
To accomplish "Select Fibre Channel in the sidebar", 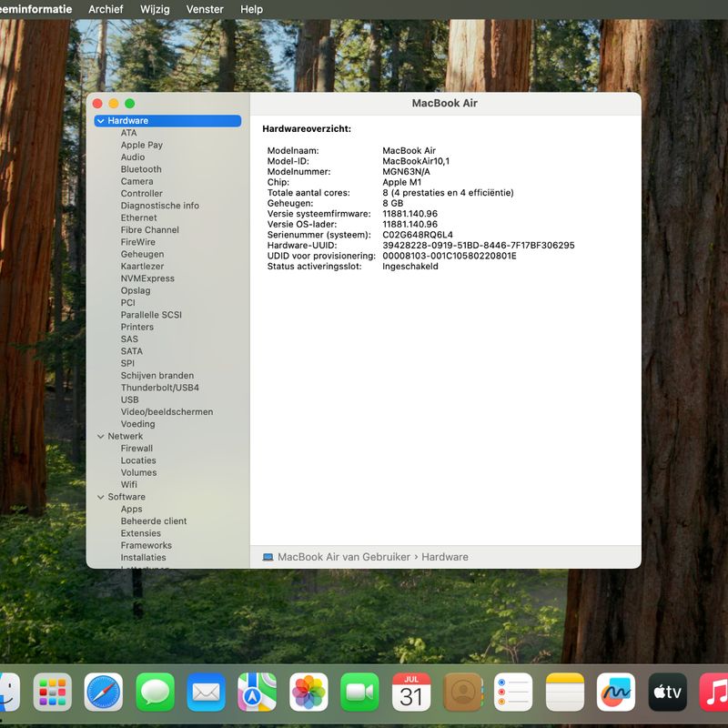I will 149,230.
